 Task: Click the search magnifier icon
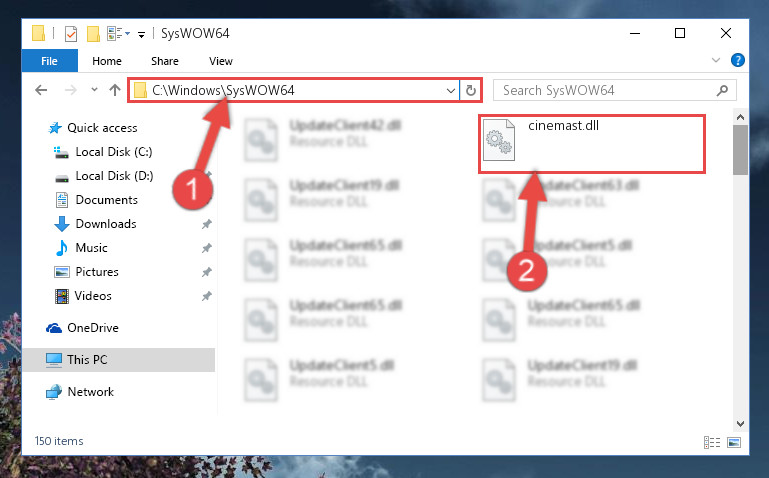click(722, 91)
